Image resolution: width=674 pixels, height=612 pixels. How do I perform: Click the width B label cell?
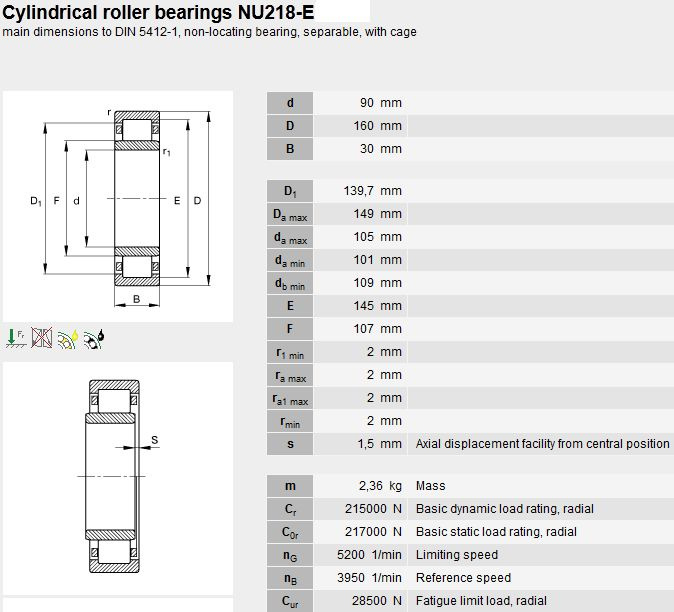point(290,149)
